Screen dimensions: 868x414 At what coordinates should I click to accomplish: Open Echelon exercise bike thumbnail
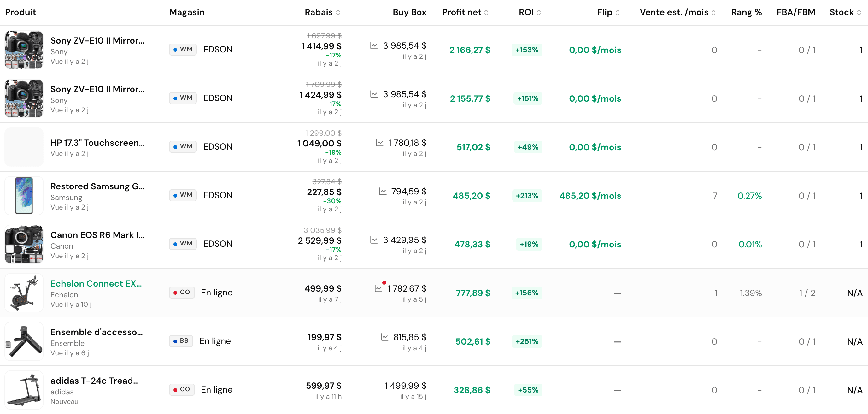pos(24,293)
